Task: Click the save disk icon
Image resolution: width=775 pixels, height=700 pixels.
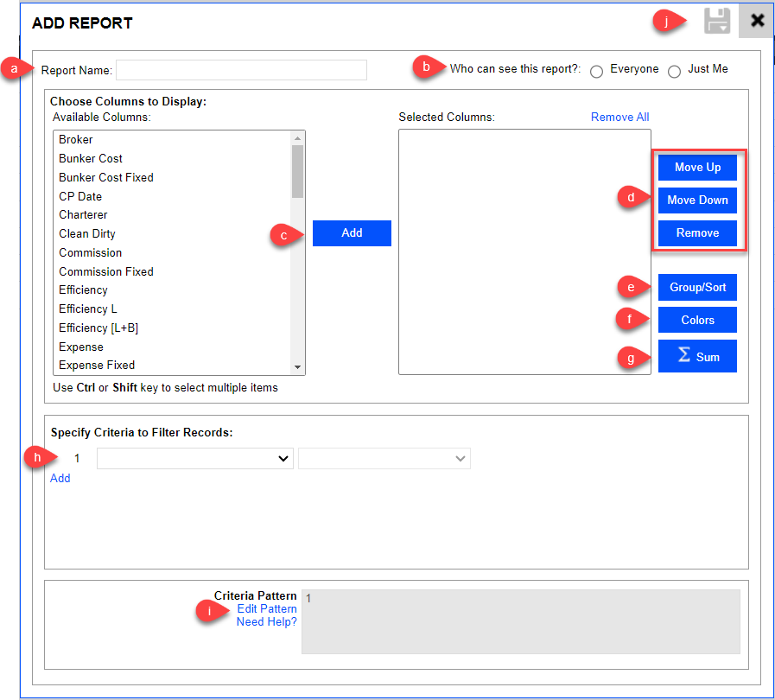Action: [x=717, y=22]
